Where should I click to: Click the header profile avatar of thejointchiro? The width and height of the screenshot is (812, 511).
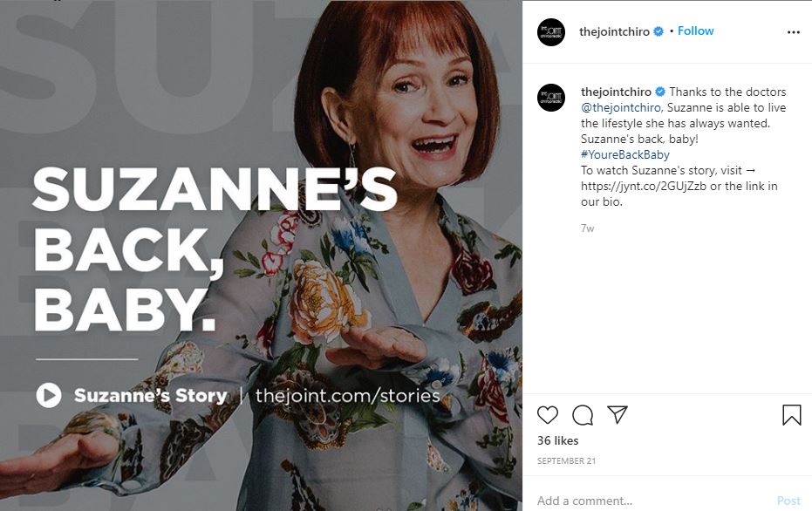[551, 32]
